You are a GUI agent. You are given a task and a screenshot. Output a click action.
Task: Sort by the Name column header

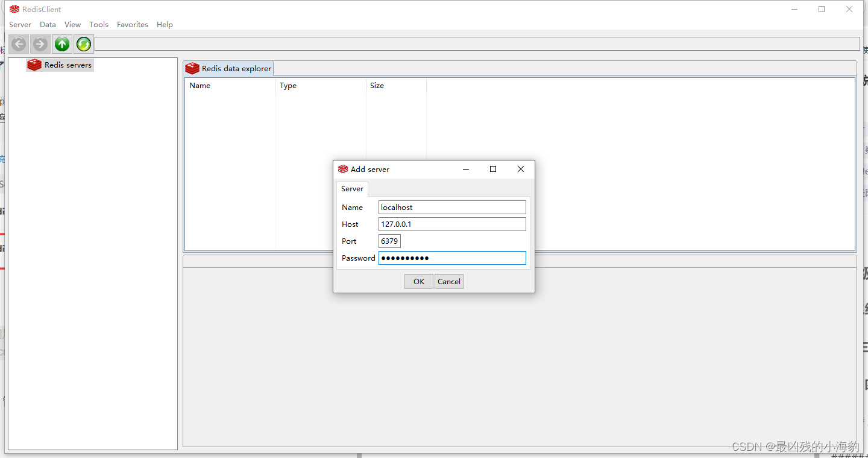(x=230, y=86)
